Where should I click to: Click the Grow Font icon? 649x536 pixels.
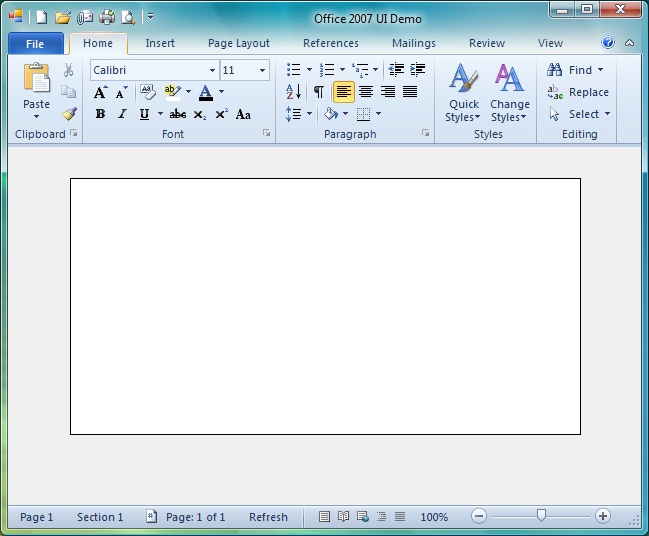(x=100, y=92)
